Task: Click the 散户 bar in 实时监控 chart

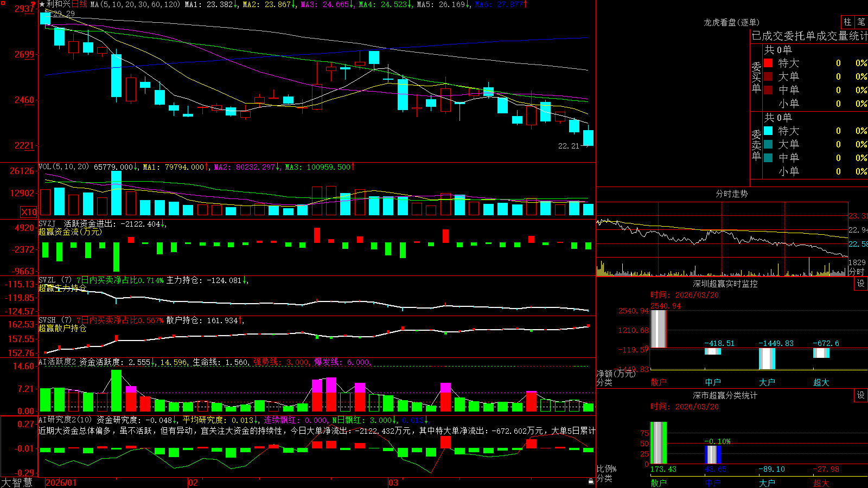Action: [659, 329]
